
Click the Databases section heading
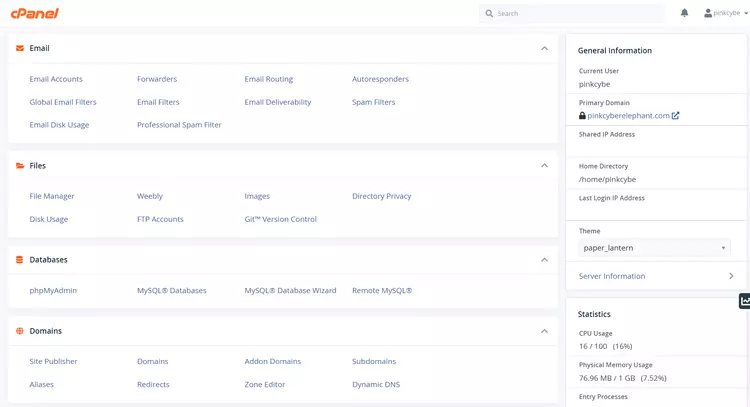(48, 260)
